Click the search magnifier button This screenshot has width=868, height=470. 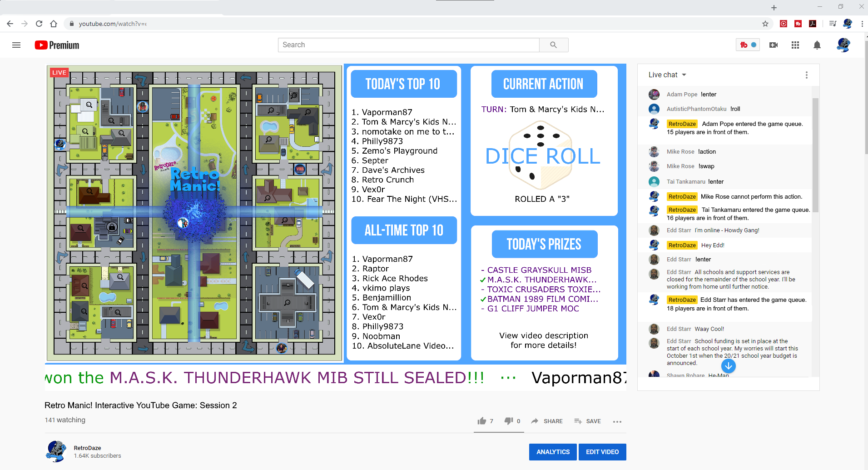click(x=553, y=45)
